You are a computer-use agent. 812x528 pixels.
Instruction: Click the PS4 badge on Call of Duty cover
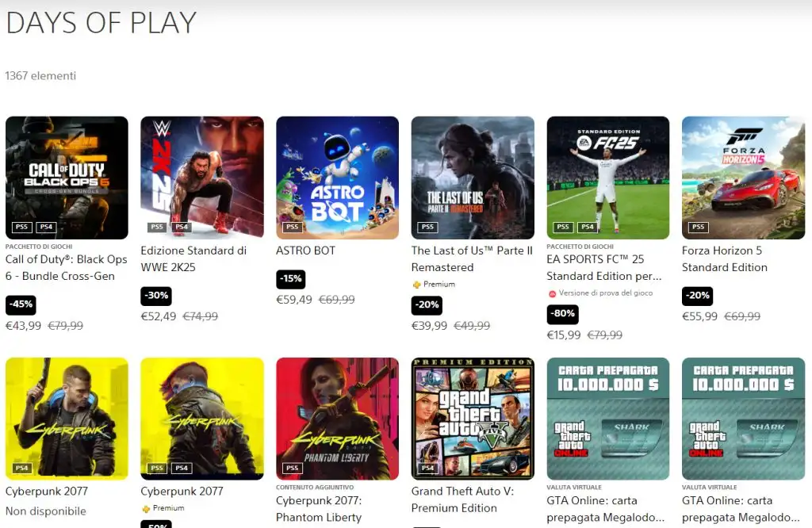tap(46, 227)
